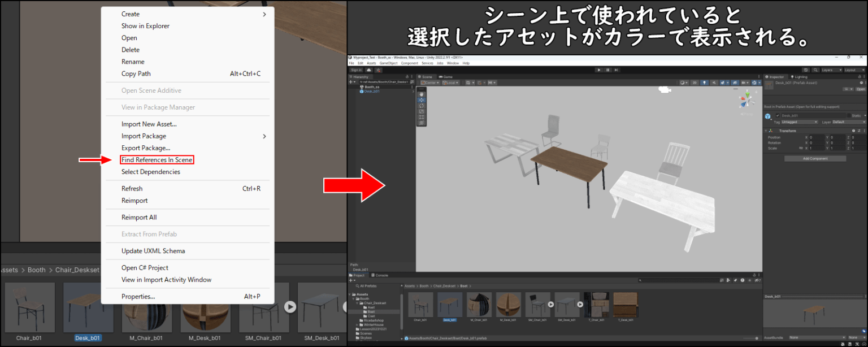Viewport: 868px width, 347px height.
Task: Toggle the scale constrain proportions link icon
Action: pyautogui.click(x=801, y=148)
